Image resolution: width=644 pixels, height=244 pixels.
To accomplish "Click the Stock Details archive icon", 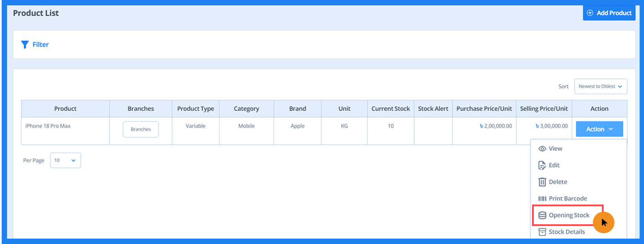I will [x=542, y=232].
